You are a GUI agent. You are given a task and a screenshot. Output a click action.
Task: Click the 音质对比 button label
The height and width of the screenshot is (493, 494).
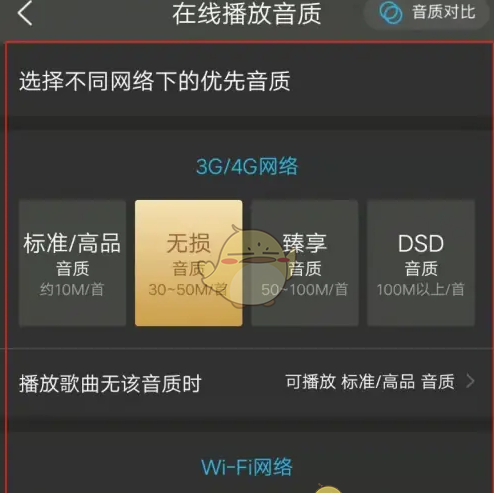[x=444, y=12]
